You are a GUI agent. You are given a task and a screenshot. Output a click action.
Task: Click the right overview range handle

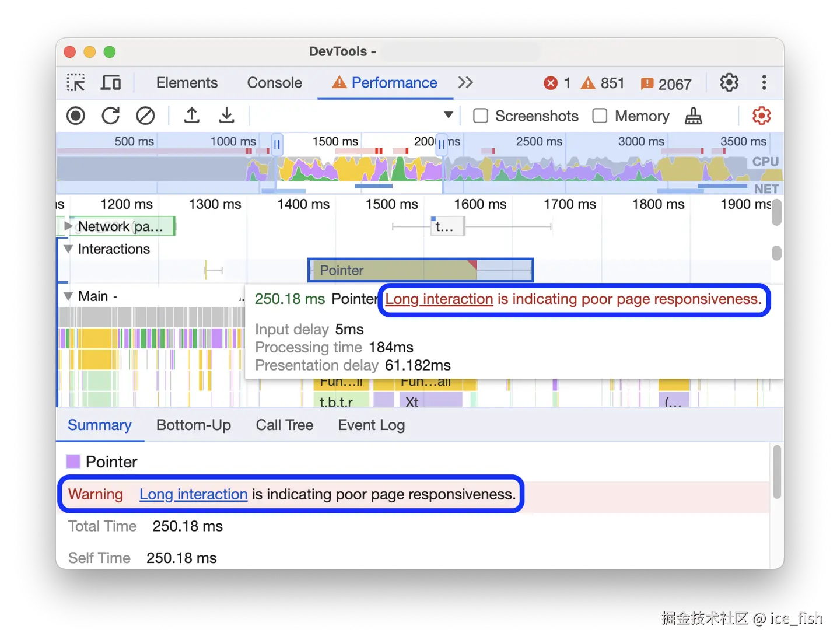point(442,144)
